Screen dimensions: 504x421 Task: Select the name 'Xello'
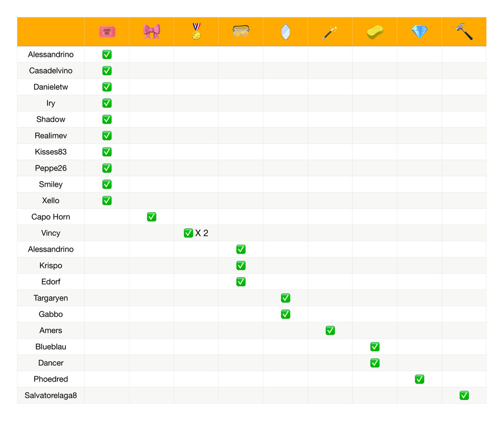pos(51,201)
